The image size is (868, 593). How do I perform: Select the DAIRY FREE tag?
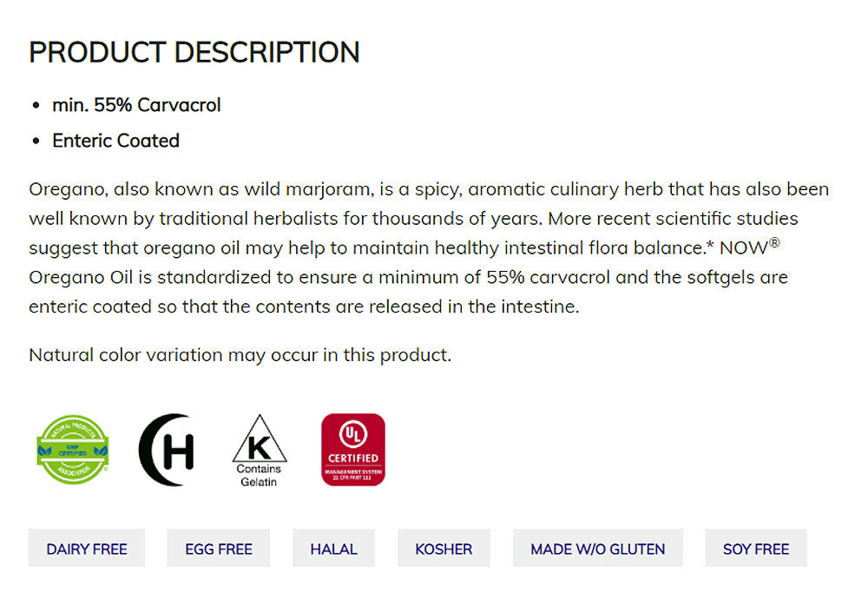coord(87,549)
